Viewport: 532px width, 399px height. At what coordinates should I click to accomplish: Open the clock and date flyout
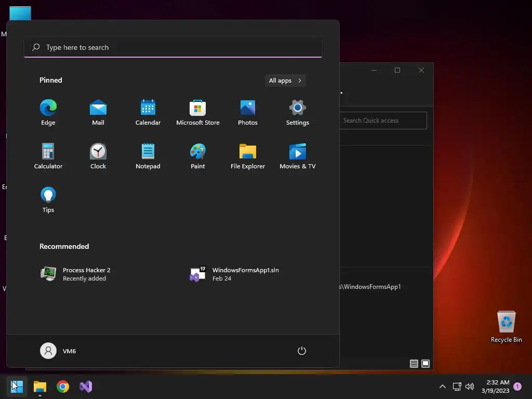pos(495,387)
